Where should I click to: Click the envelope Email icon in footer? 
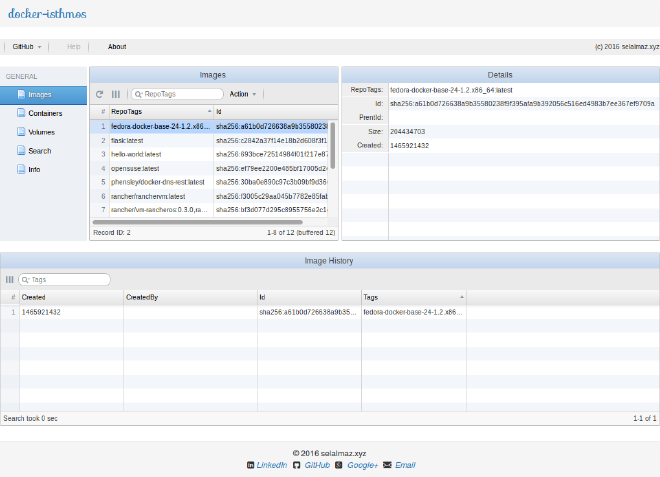[x=387, y=465]
